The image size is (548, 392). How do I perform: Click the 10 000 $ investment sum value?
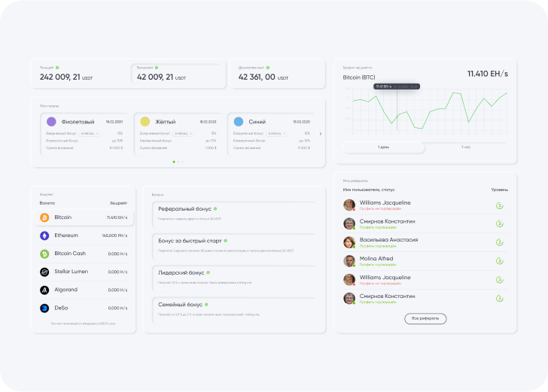tap(116, 148)
